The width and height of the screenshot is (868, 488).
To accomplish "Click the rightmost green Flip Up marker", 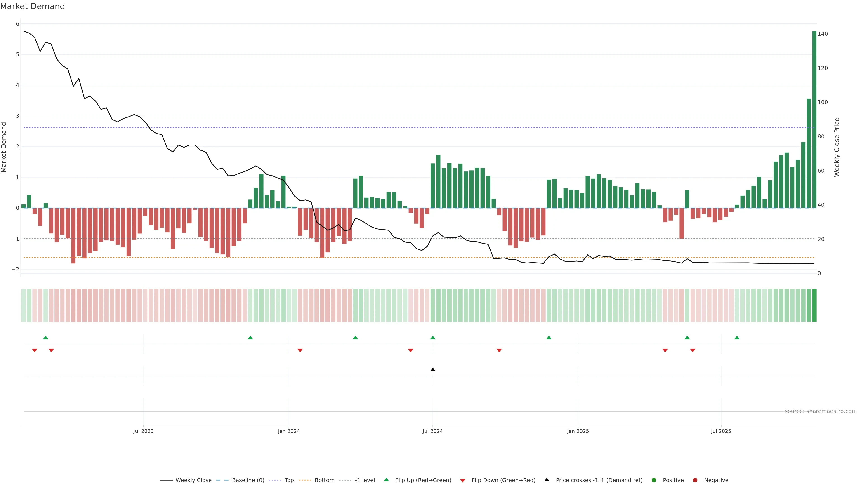I will coord(737,338).
